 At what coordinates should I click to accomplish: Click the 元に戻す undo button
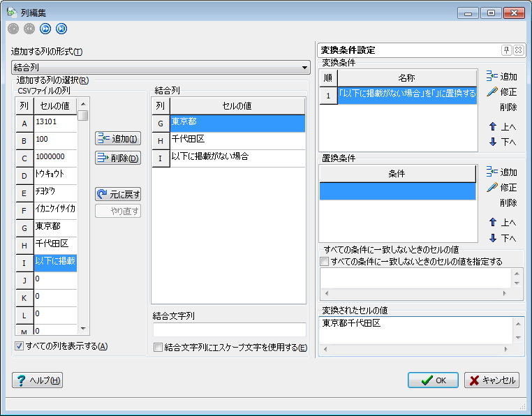pos(118,194)
